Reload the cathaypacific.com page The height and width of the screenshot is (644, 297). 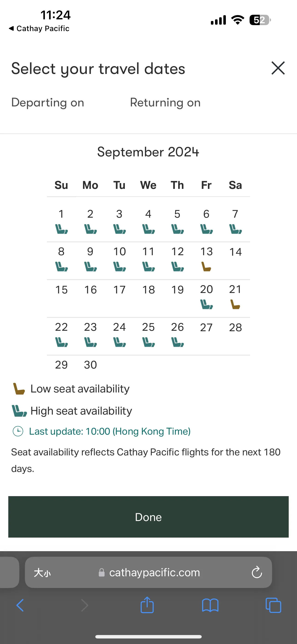coord(257,572)
